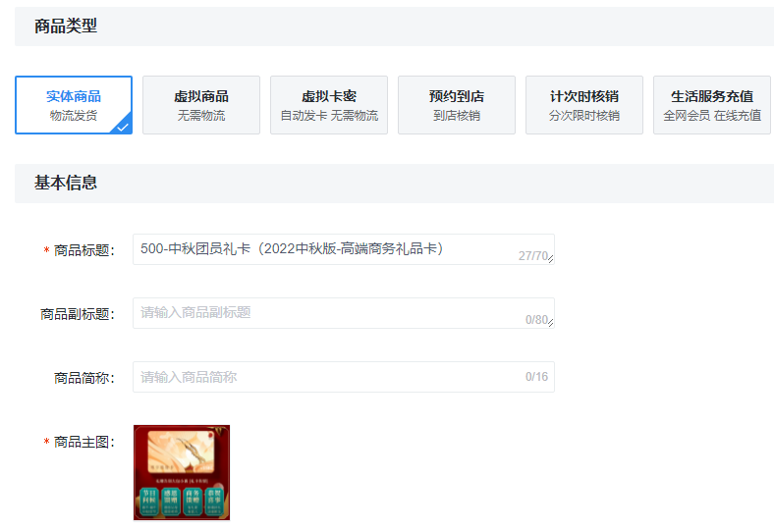
Task: Choose the 虚拟商品 product type card
Action: pos(201,105)
